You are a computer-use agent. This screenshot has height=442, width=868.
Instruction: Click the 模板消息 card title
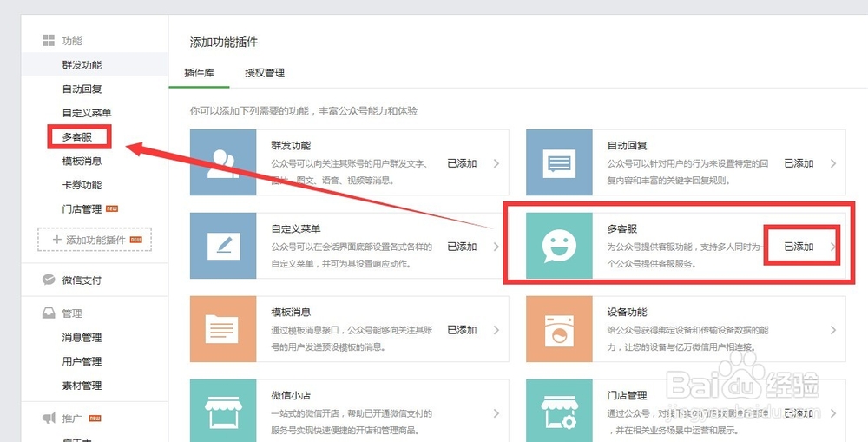coord(291,312)
